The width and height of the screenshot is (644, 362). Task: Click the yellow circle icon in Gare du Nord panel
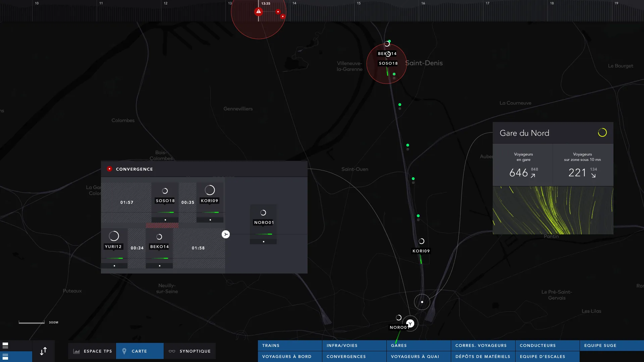[x=602, y=133]
